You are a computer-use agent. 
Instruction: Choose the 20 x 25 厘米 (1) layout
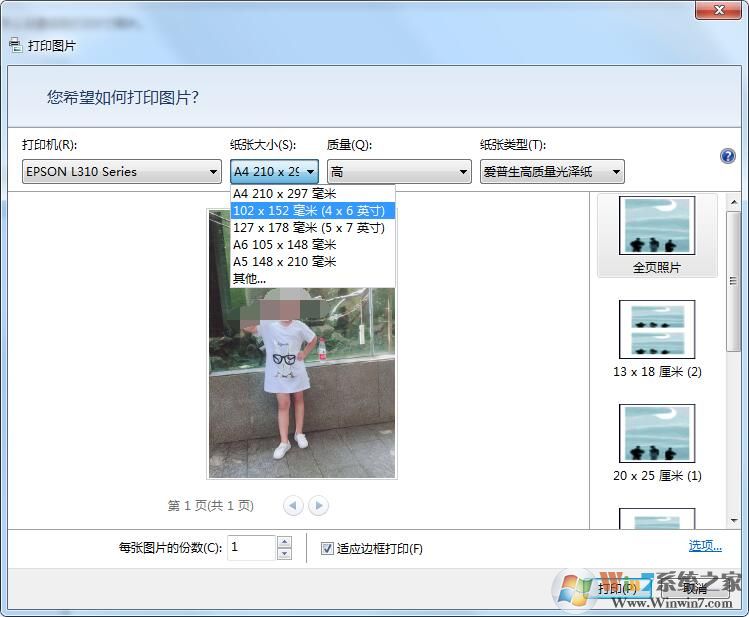pos(656,442)
